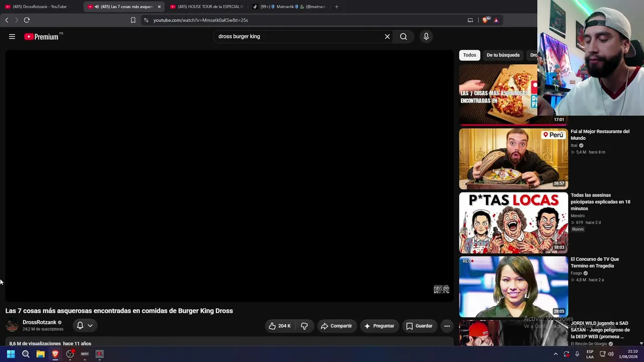The width and height of the screenshot is (644, 362).
Task: Dislike the video
Action: pos(304,326)
